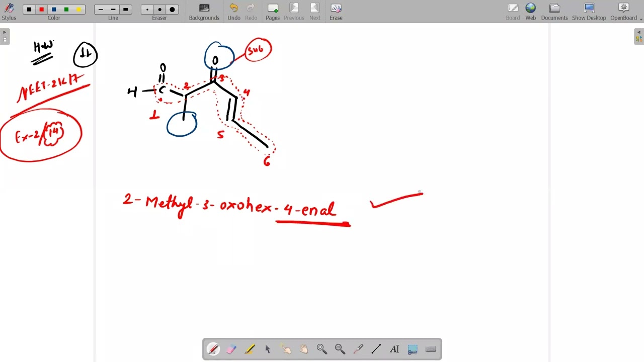Select the yellow pen color

coord(78,10)
